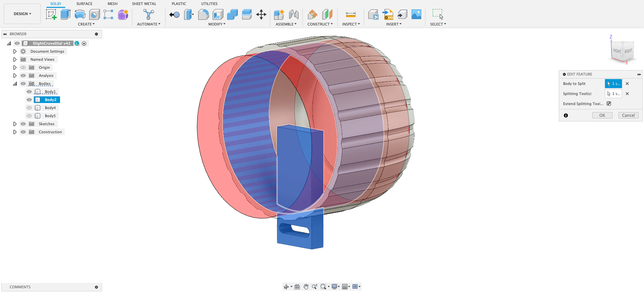Select Body4 in the browser tree

coord(50,108)
